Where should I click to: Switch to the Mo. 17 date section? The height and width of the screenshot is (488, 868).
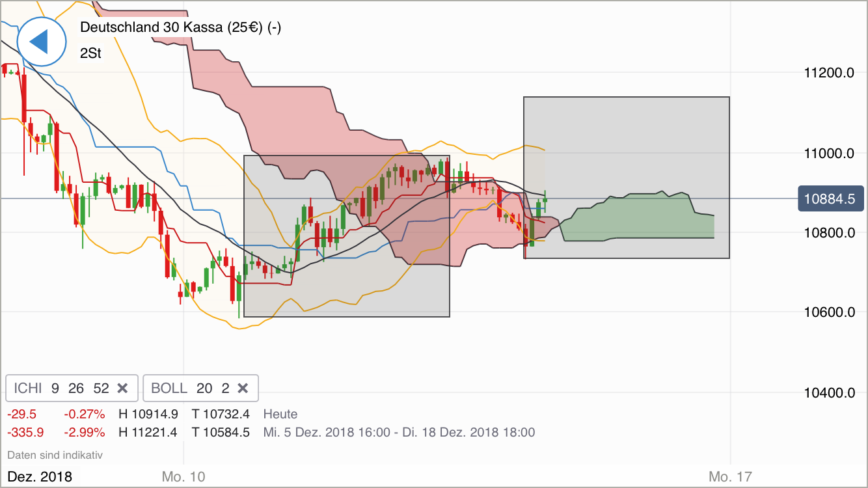coord(730,476)
